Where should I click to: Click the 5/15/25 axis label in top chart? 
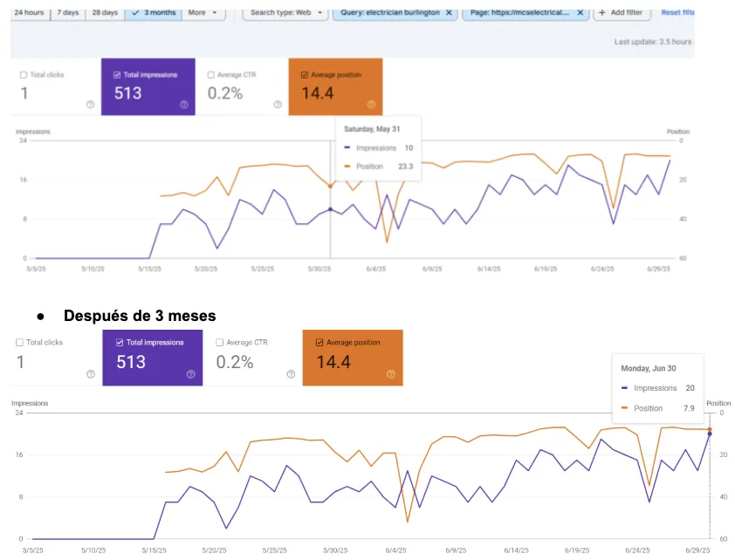(149, 269)
